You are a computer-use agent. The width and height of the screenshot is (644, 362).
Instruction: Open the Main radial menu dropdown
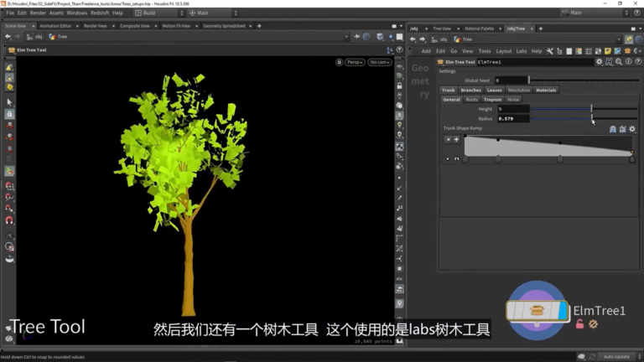pos(213,13)
